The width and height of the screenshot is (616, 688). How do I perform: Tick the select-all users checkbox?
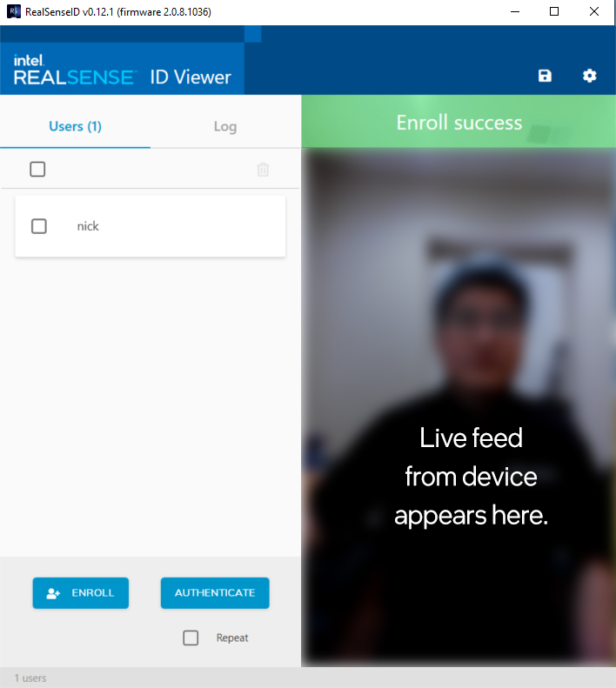(x=37, y=169)
